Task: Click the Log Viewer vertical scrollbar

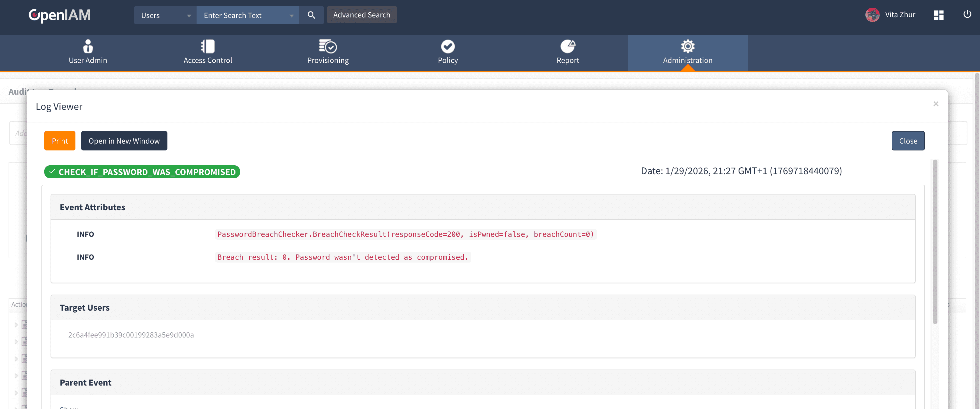Action: [x=935, y=242]
